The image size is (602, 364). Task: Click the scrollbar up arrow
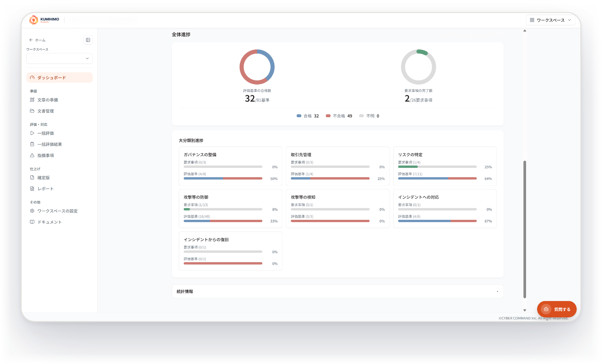coord(525,31)
